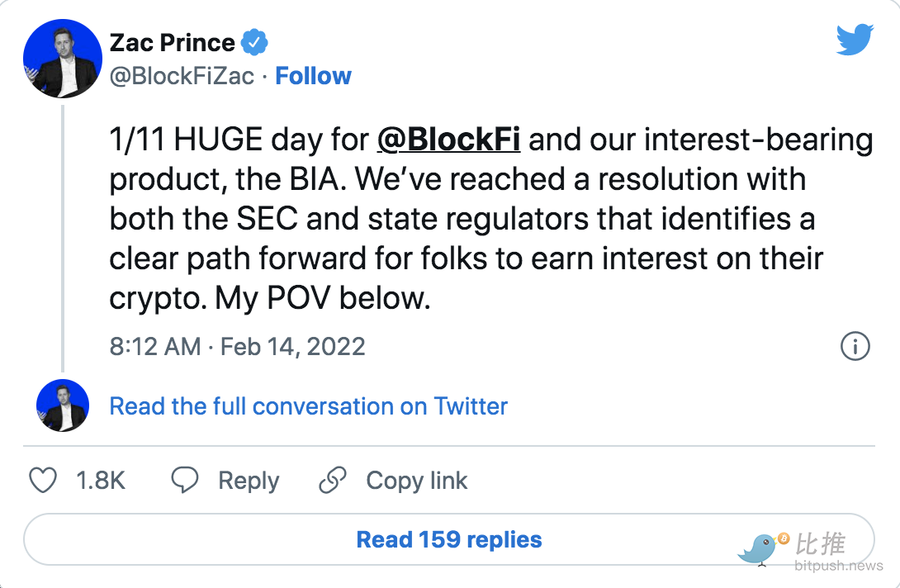Click the 1.8K likes count

tap(101, 481)
